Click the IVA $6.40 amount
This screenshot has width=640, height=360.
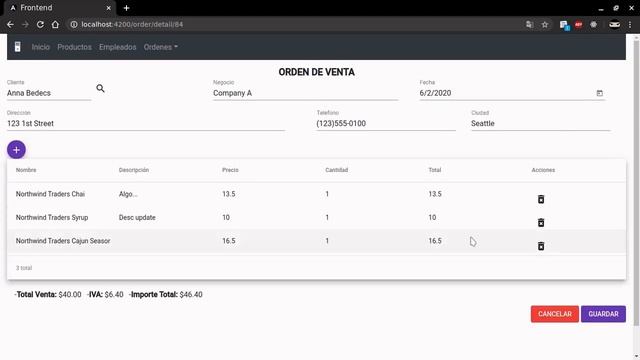pyautogui.click(x=114, y=294)
